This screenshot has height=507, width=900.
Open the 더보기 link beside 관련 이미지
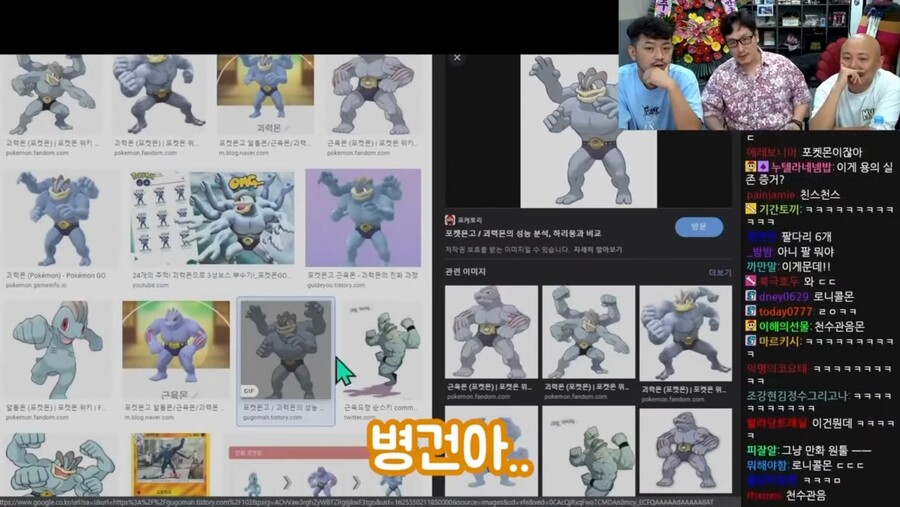pyautogui.click(x=720, y=273)
